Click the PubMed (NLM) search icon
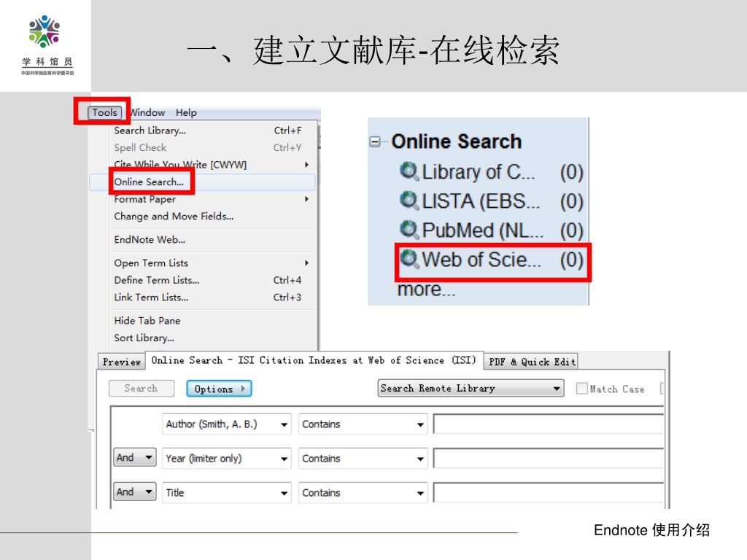The height and width of the screenshot is (560, 747). point(409,230)
